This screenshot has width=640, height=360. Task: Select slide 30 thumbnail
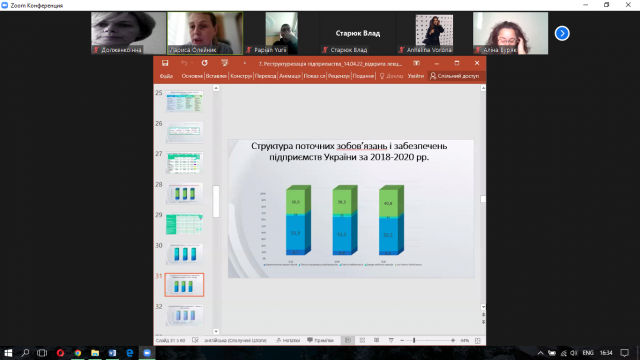pos(184,254)
